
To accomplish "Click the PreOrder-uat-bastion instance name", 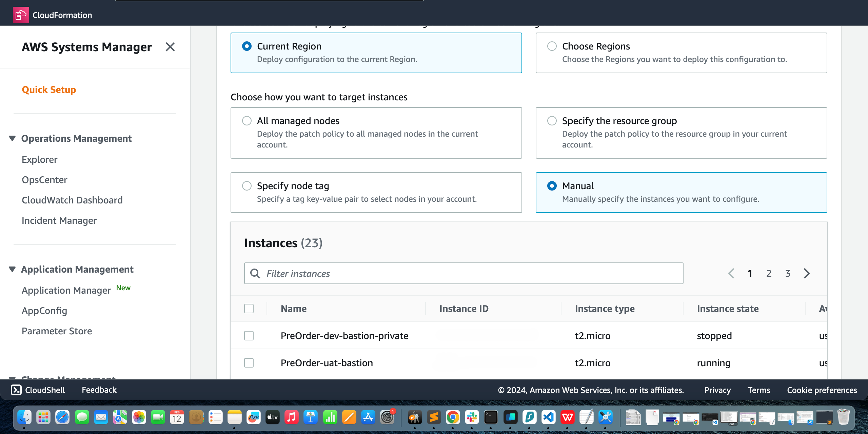I will click(327, 363).
